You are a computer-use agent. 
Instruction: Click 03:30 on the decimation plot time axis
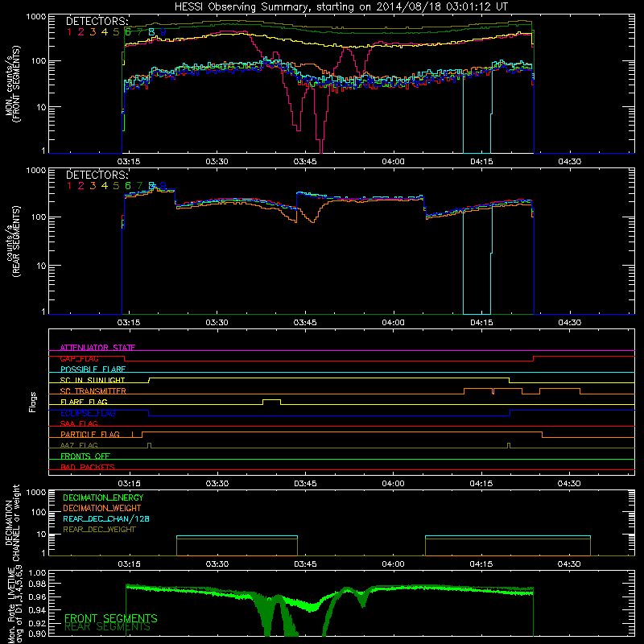(217, 564)
